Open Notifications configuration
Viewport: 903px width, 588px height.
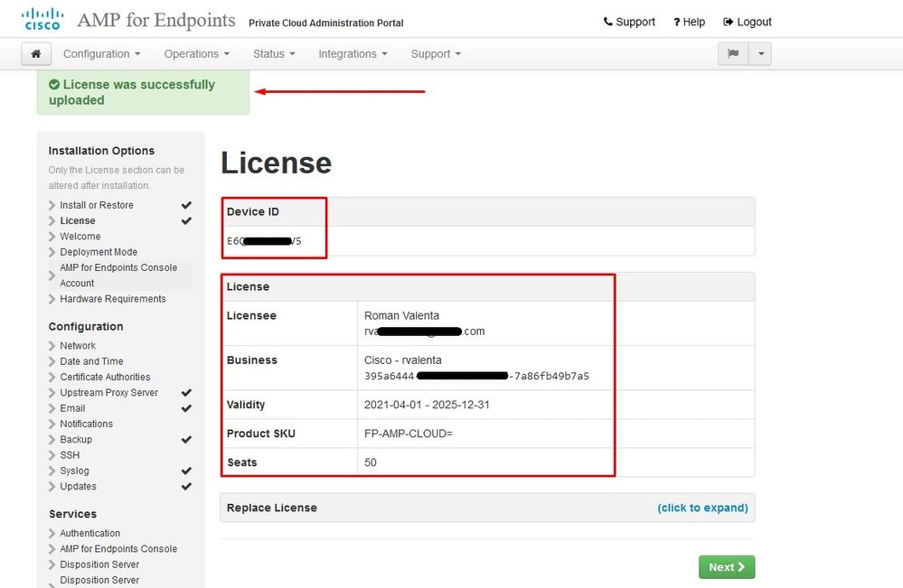click(87, 424)
